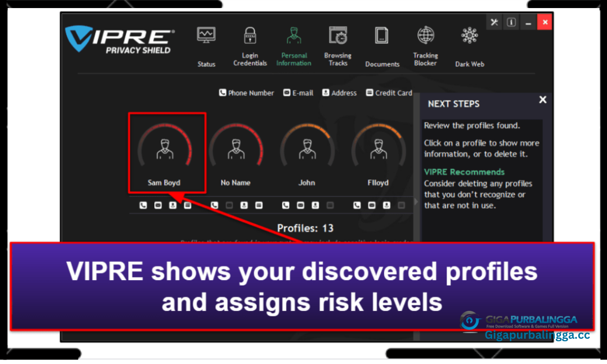Viewport: 607px width, 364px height.
Task: Collapse the side panel with arrow handle
Action: coord(417,202)
